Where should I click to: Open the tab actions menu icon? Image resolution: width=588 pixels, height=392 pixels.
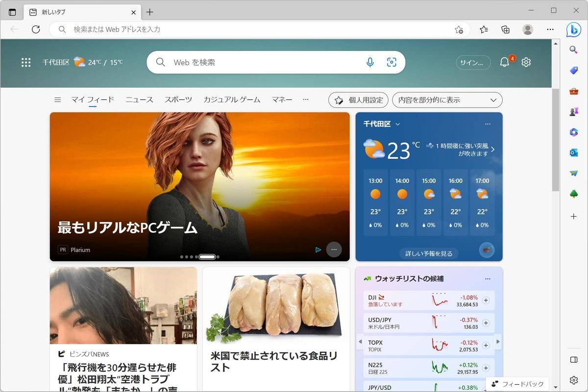12,12
